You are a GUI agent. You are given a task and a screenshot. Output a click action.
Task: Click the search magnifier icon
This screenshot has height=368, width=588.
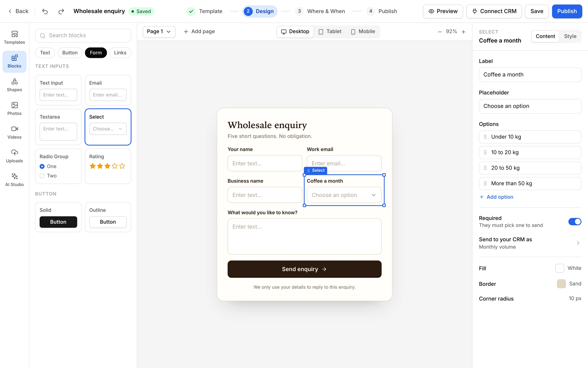pos(42,36)
